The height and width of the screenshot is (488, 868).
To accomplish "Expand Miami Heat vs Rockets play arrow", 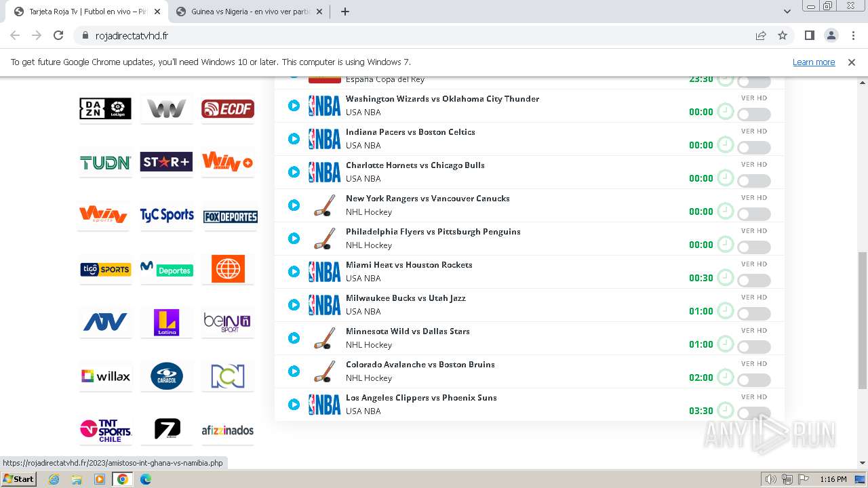I will 294,272.
